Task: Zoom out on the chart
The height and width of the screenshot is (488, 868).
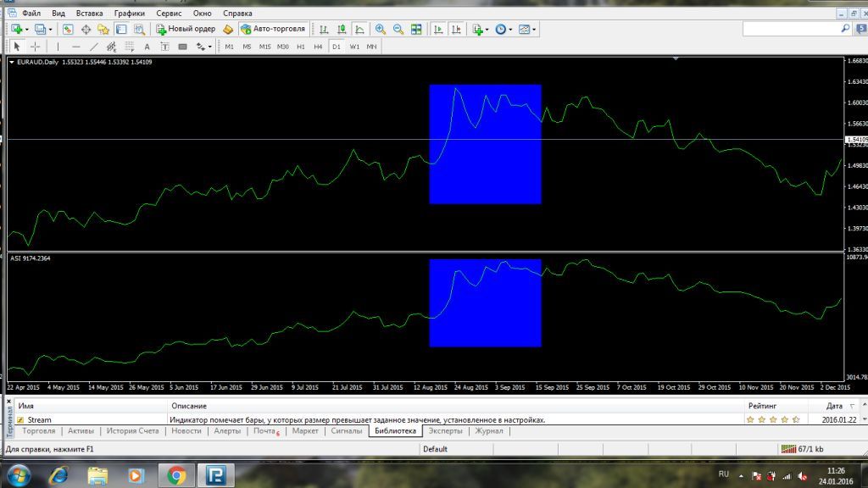Action: (398, 30)
